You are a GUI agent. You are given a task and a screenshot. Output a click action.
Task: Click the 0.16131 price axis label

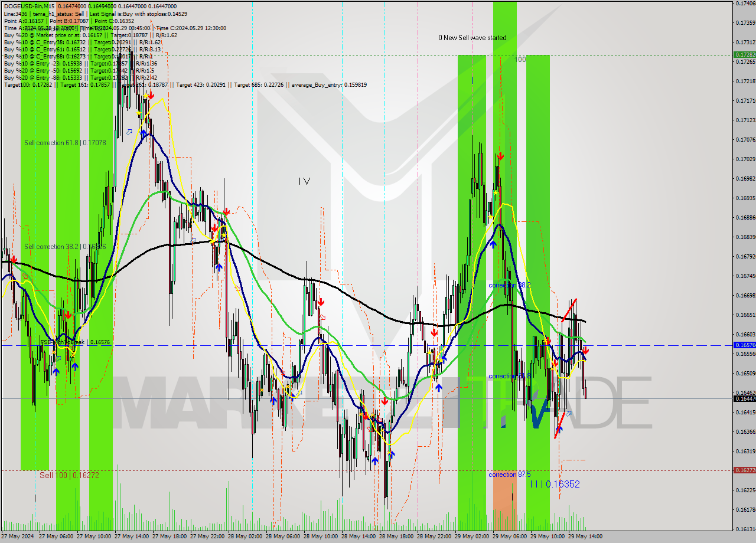(745, 528)
